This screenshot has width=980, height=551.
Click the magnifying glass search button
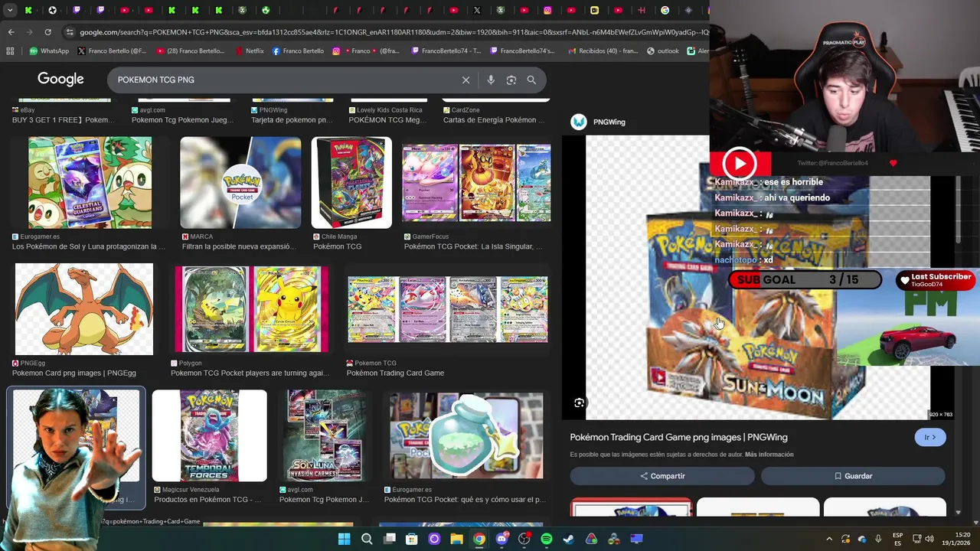531,80
